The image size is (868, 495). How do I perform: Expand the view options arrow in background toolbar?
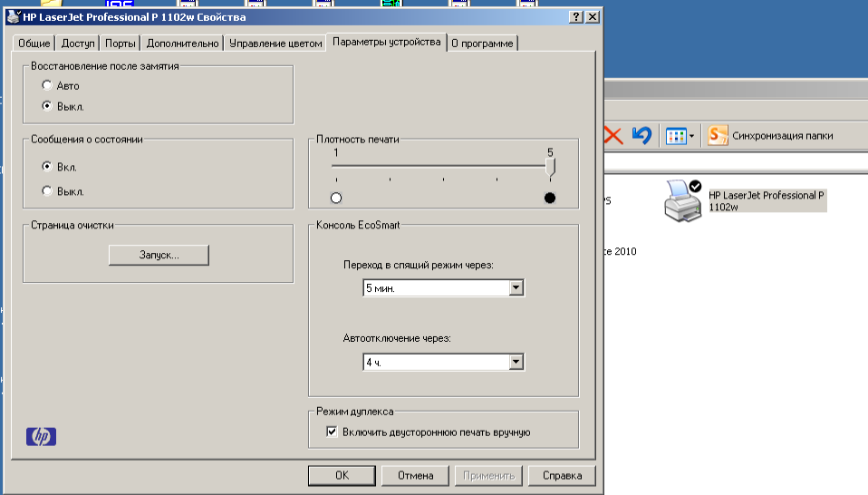(x=691, y=136)
